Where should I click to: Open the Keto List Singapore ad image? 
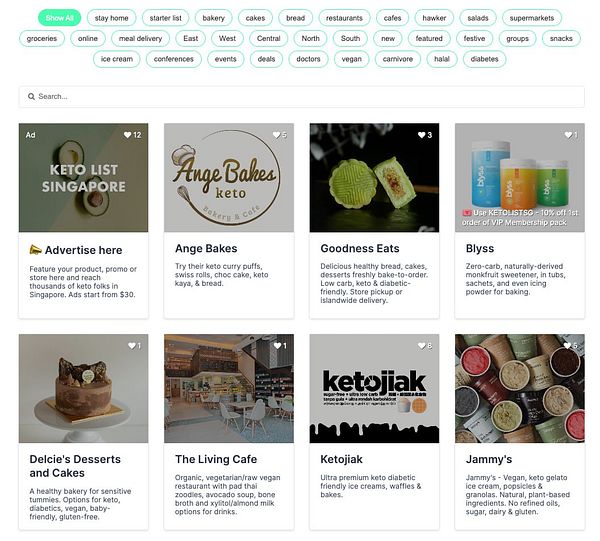83,178
